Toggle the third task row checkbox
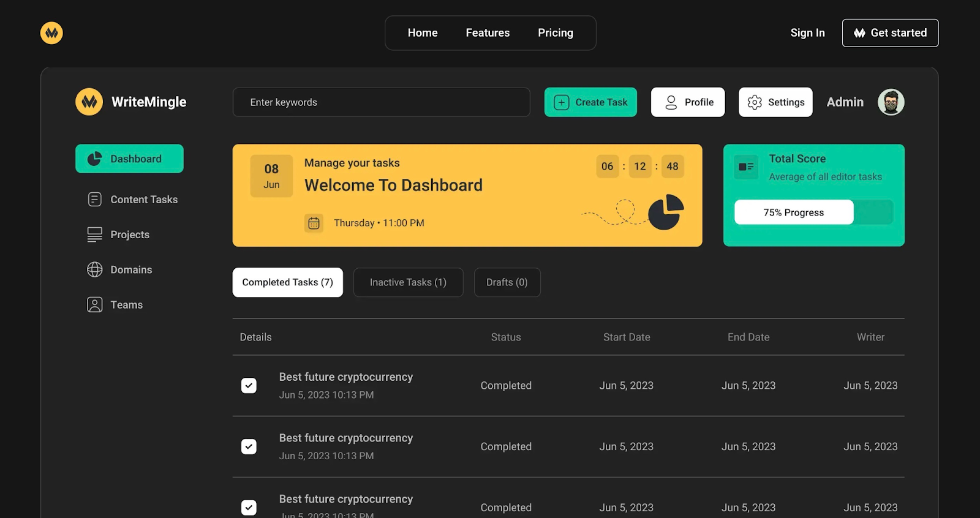Screen dimensions: 980x518 point(249,508)
